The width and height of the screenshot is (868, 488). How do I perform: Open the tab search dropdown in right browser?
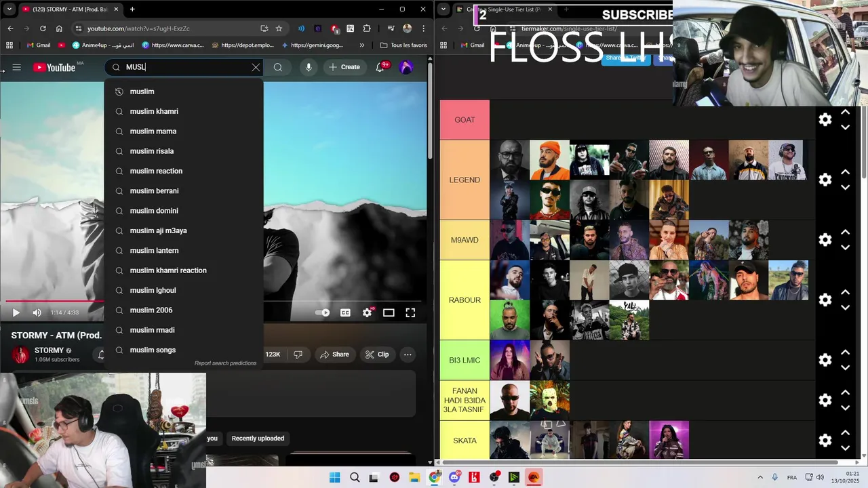pyautogui.click(x=443, y=9)
